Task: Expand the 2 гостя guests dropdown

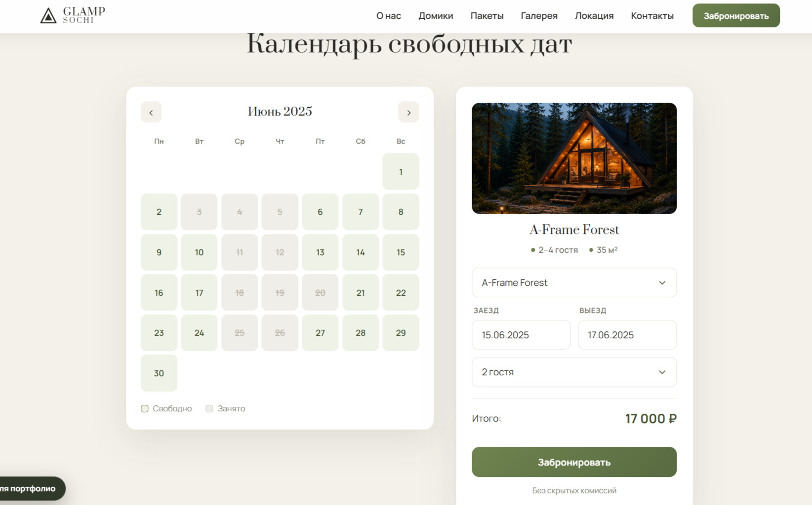Action: [574, 372]
